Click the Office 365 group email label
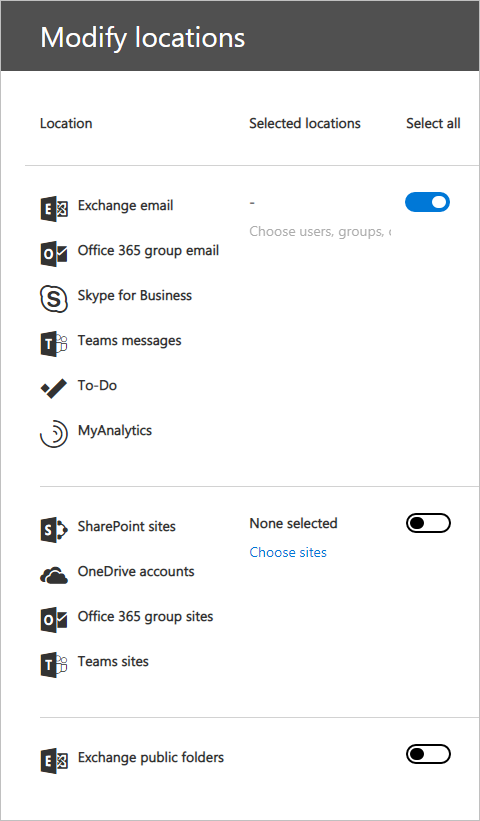 149,251
